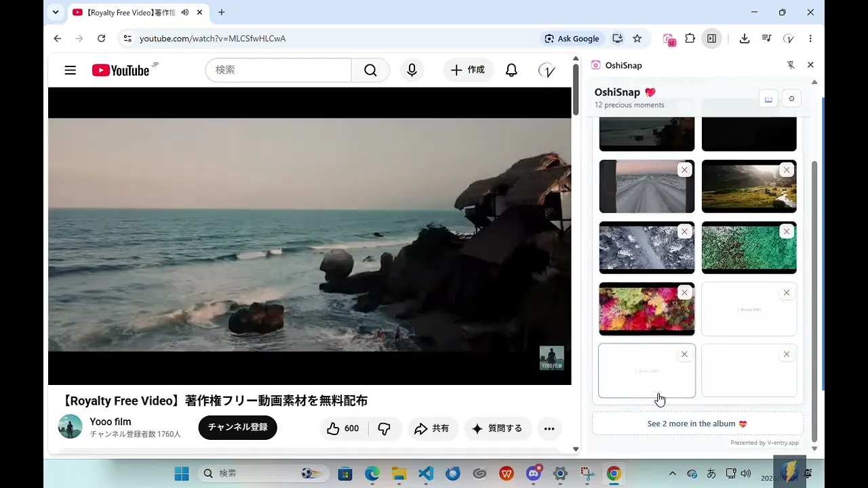Open the YouTube account avatar menu

click(x=547, y=70)
